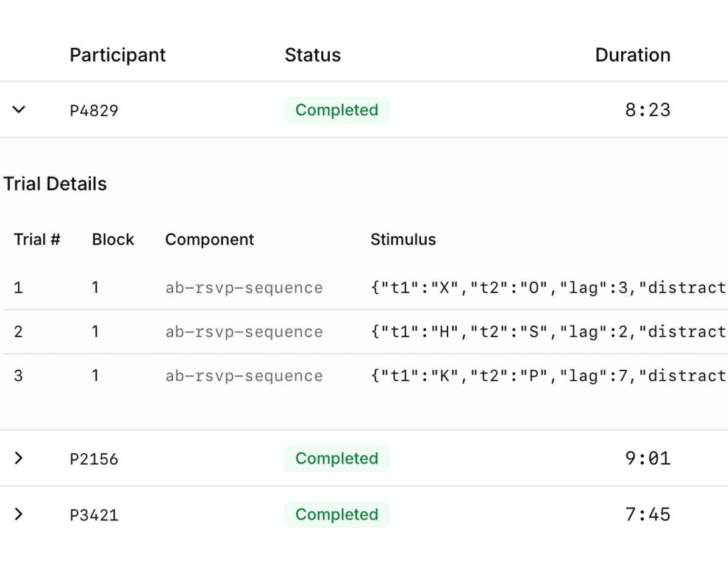The image size is (728, 566).
Task: Select participant ID P2156
Action: [95, 459]
